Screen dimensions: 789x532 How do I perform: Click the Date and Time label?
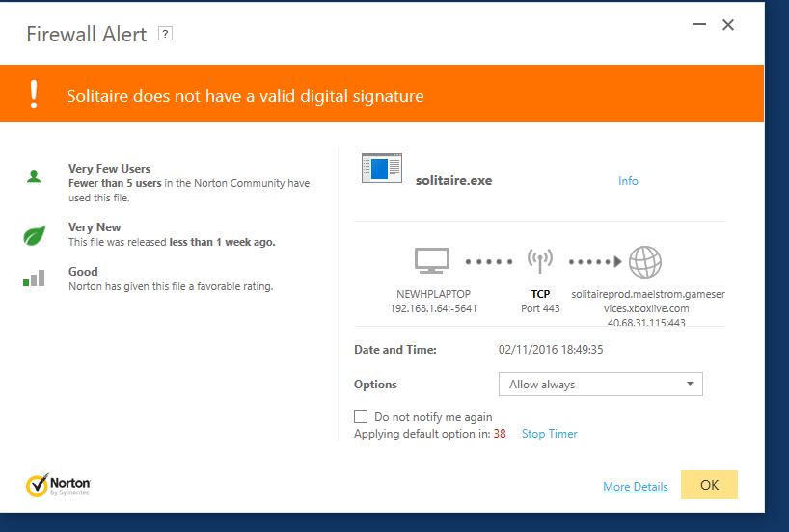click(395, 350)
